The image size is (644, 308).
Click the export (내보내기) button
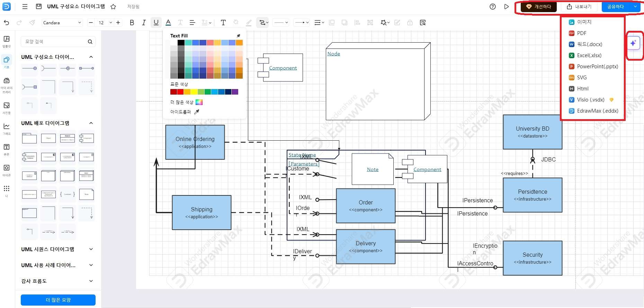(x=579, y=7)
